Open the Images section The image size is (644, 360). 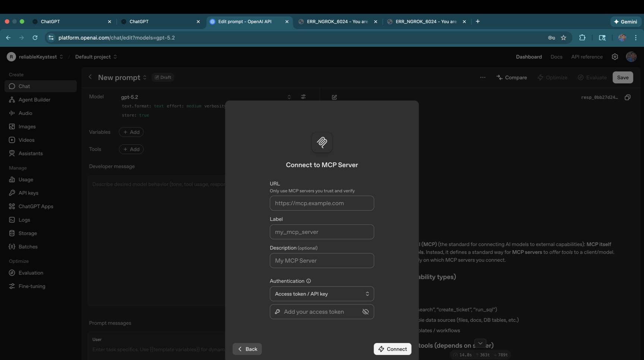click(41, 126)
